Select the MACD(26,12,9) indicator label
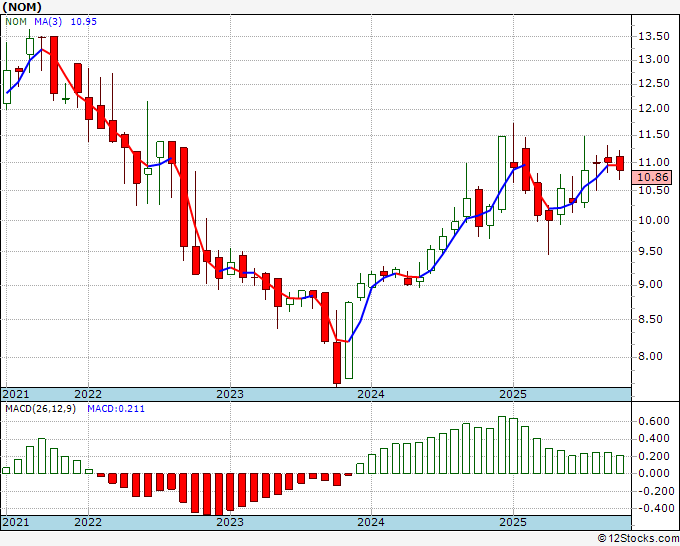The height and width of the screenshot is (546, 680). click(x=40, y=409)
